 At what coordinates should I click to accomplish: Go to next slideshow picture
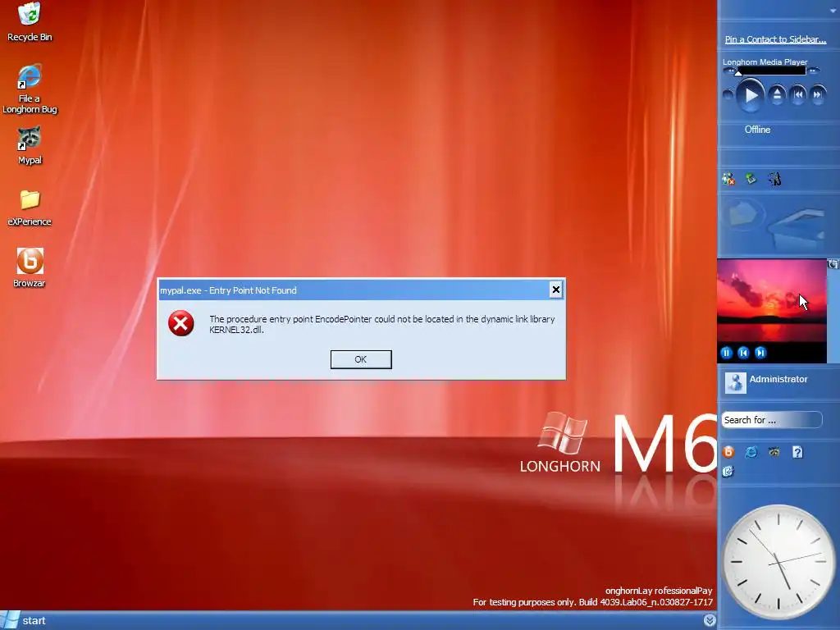[x=760, y=353]
